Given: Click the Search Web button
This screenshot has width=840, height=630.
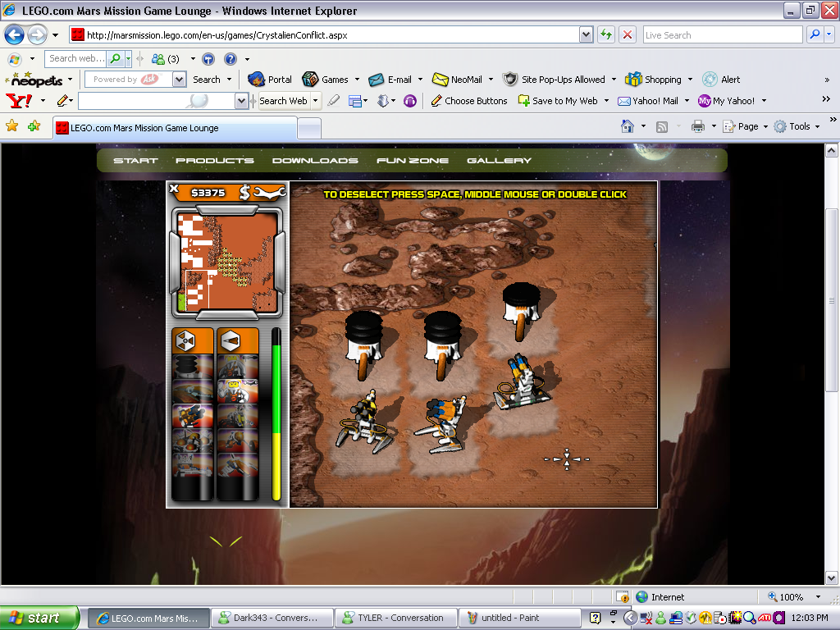Looking at the screenshot, I should [x=283, y=101].
